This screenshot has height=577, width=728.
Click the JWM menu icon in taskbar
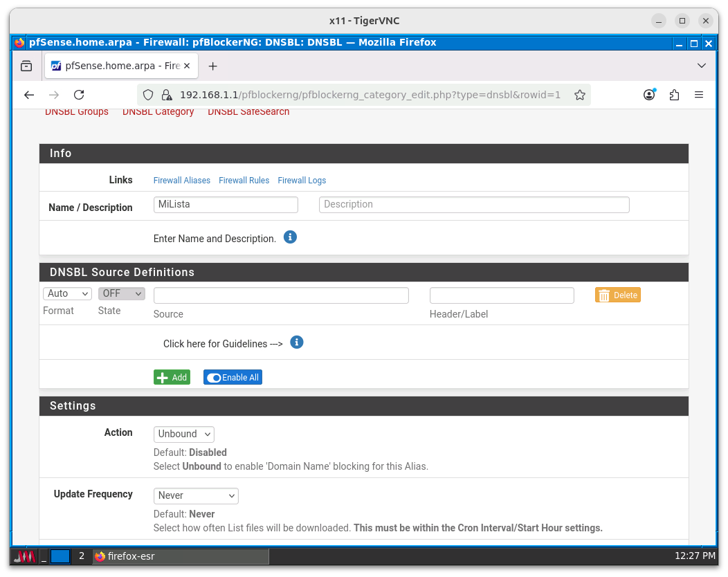coord(25,556)
